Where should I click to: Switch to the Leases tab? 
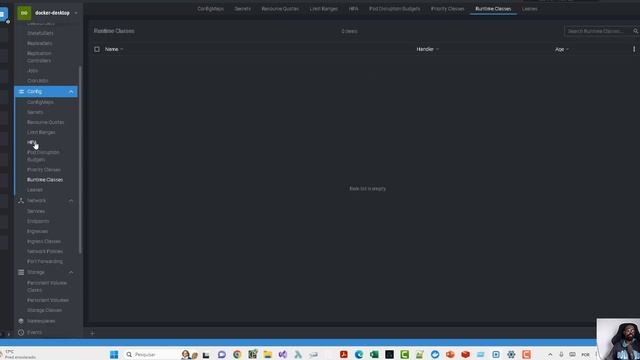pos(529,9)
